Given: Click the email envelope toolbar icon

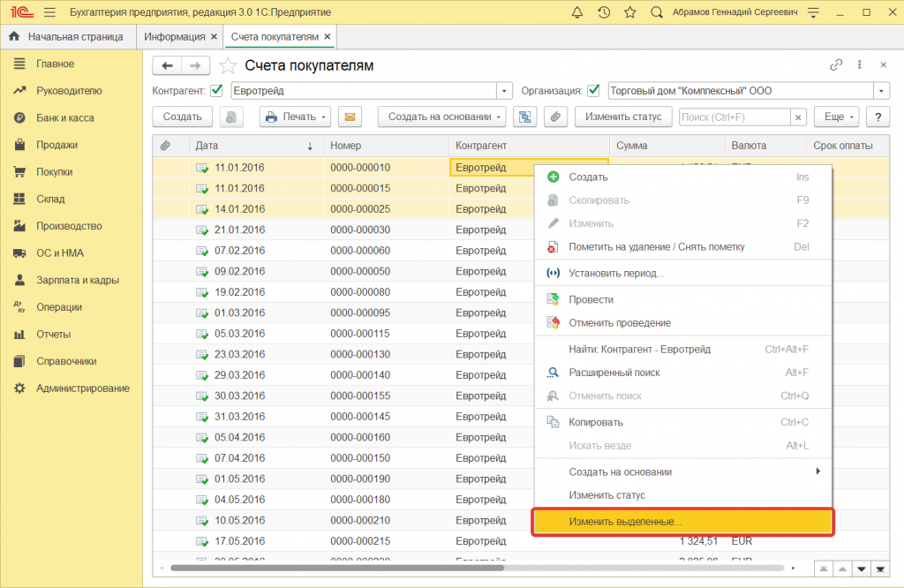Looking at the screenshot, I should [x=350, y=117].
